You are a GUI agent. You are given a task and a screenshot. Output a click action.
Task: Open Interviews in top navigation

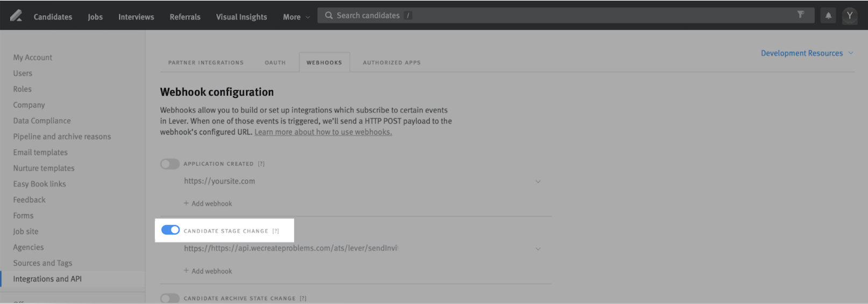[x=136, y=17]
